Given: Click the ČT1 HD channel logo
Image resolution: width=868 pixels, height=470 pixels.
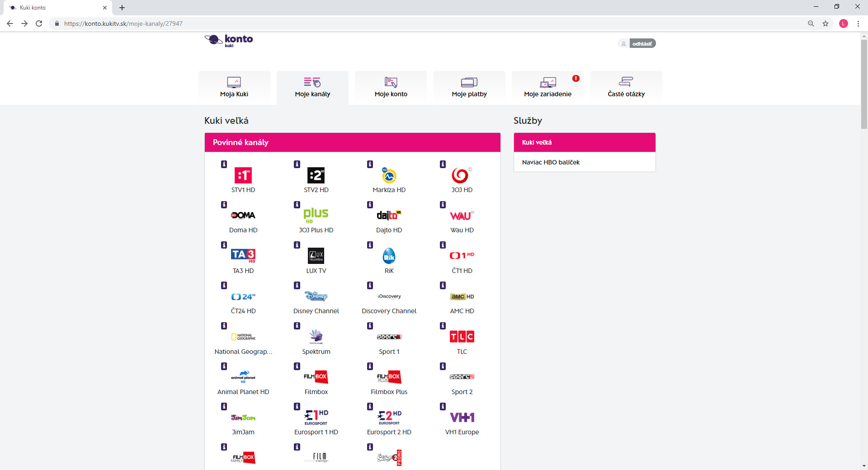Looking at the screenshot, I should coord(462,255).
